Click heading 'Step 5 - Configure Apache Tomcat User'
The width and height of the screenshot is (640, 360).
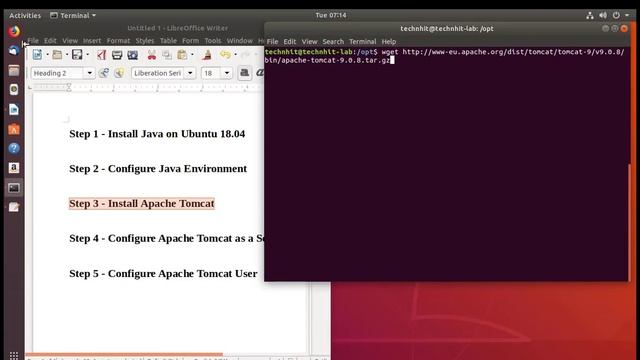coord(163,273)
